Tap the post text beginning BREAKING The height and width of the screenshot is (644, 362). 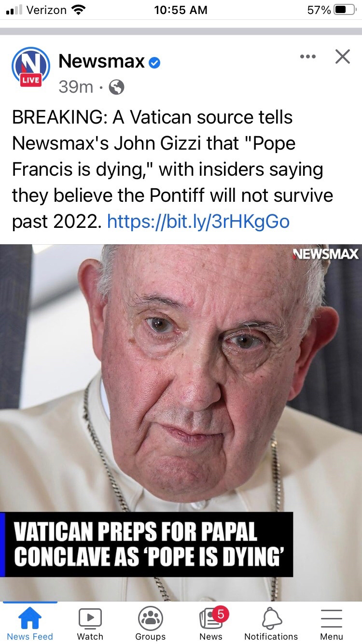click(x=173, y=169)
